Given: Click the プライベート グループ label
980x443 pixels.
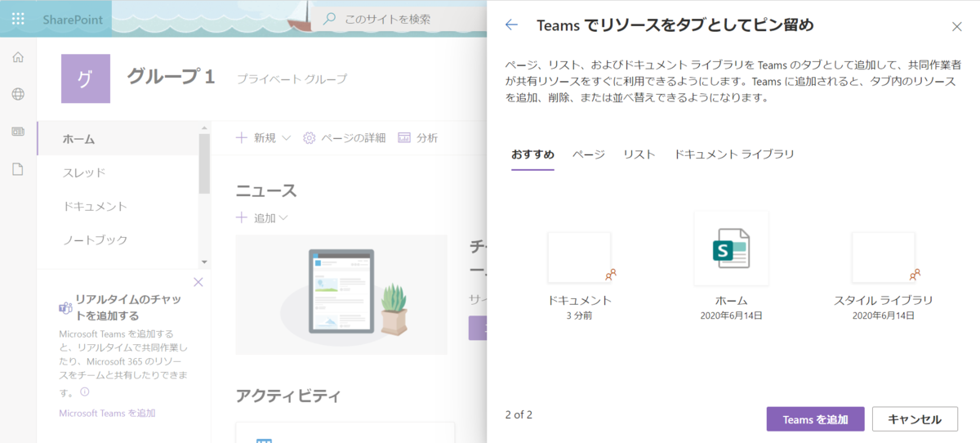Looking at the screenshot, I should point(292,78).
